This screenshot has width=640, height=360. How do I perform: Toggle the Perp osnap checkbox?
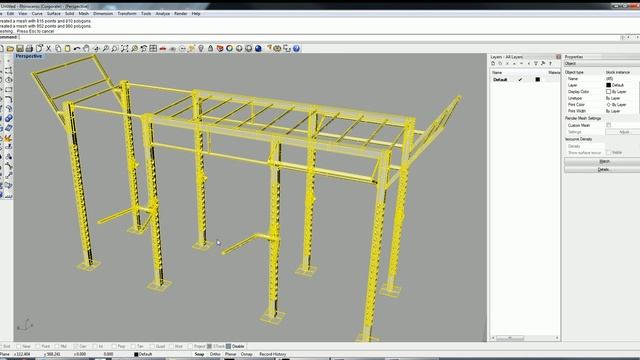click(114, 347)
